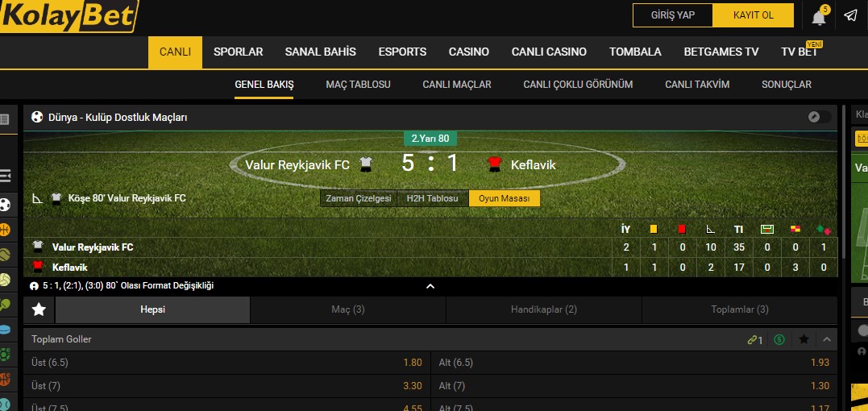The height and width of the screenshot is (411, 868).
Task: Select the Üst (6.5) odds 1.80
Action: tap(413, 363)
